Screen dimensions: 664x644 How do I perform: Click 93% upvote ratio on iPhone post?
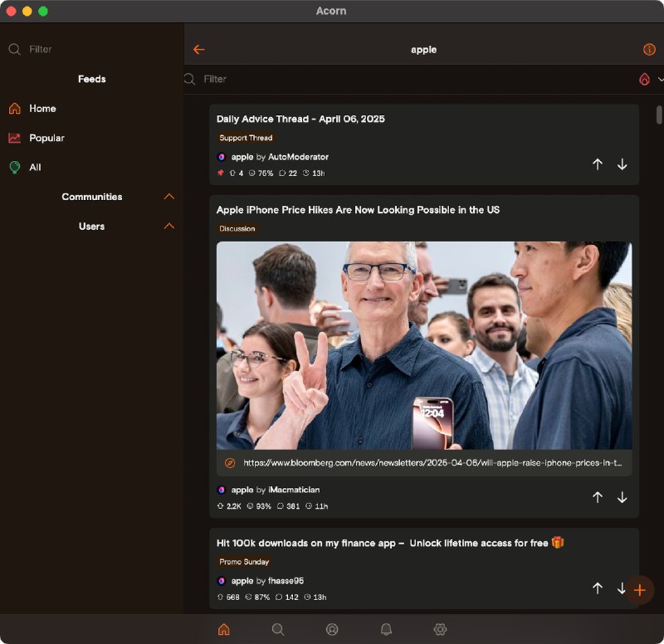259,506
